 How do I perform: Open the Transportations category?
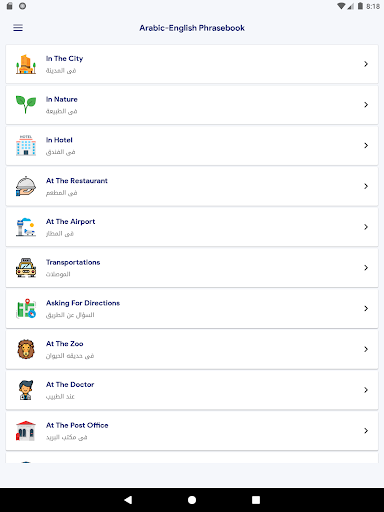[192, 268]
